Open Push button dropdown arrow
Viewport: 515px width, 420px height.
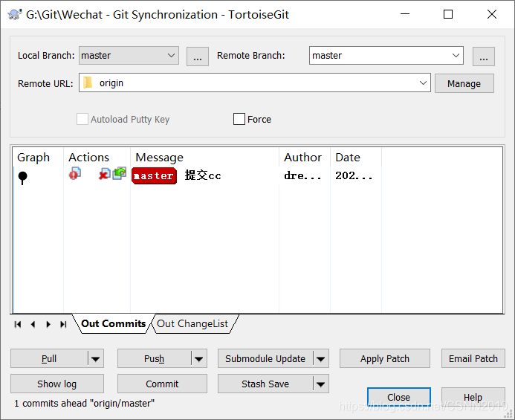click(198, 358)
